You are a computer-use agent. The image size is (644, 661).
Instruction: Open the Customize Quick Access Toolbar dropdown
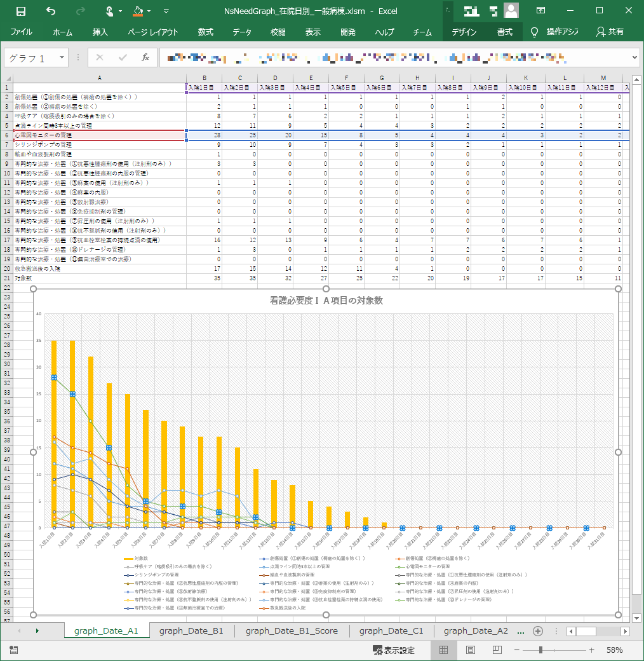pos(166,11)
